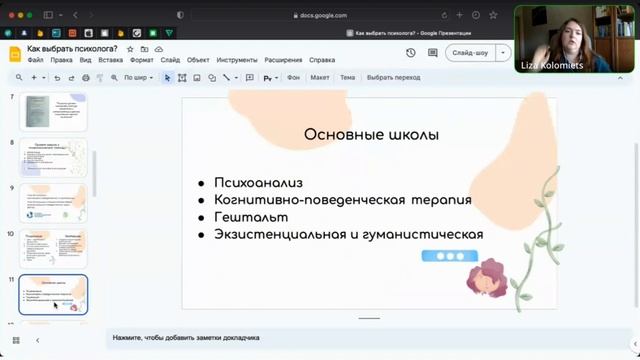The width and height of the screenshot is (640, 360).
Task: Open the shape tool
Action: coord(212,78)
